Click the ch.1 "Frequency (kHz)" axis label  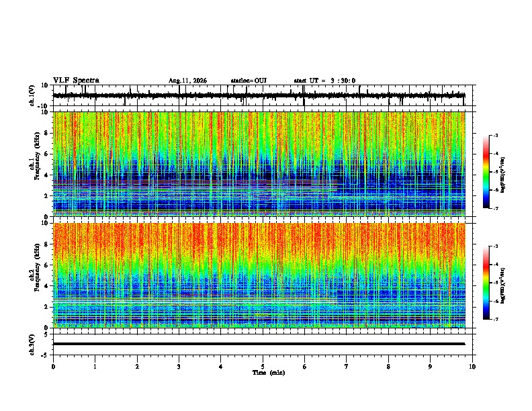pos(37,156)
